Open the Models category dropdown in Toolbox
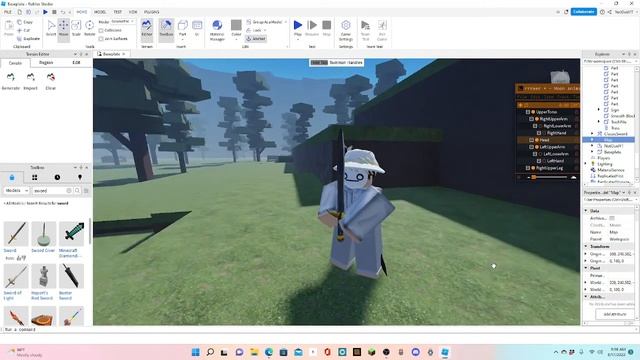This screenshot has height=360, width=640. pyautogui.click(x=16, y=191)
